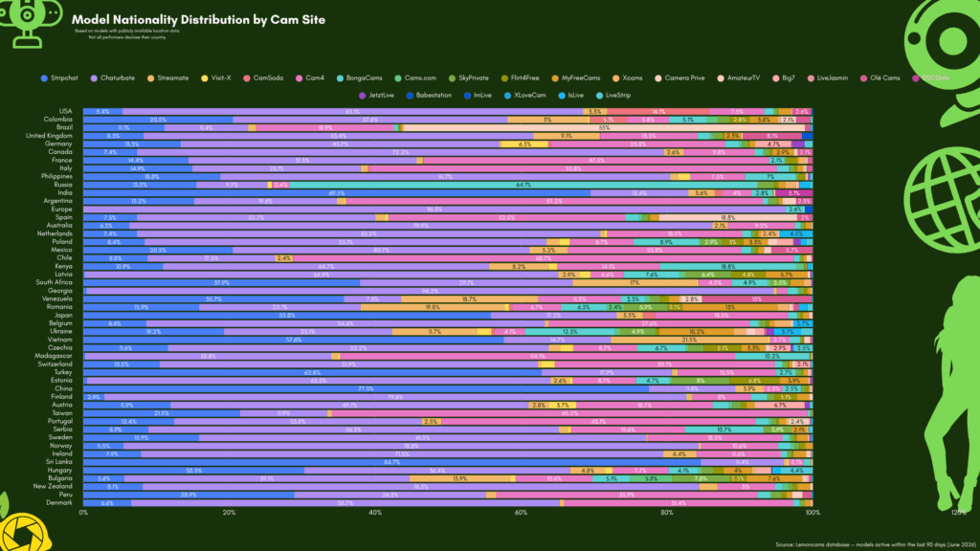Click the 0% x-axis tick label
Image resolution: width=980 pixels, height=551 pixels.
tap(84, 513)
